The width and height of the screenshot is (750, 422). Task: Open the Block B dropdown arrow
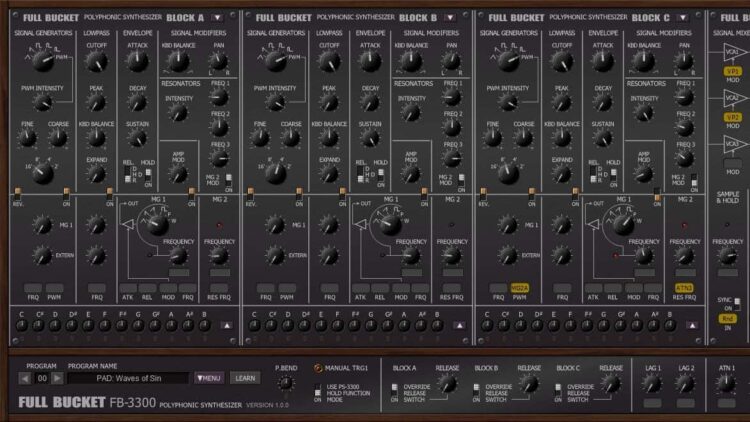pos(450,18)
